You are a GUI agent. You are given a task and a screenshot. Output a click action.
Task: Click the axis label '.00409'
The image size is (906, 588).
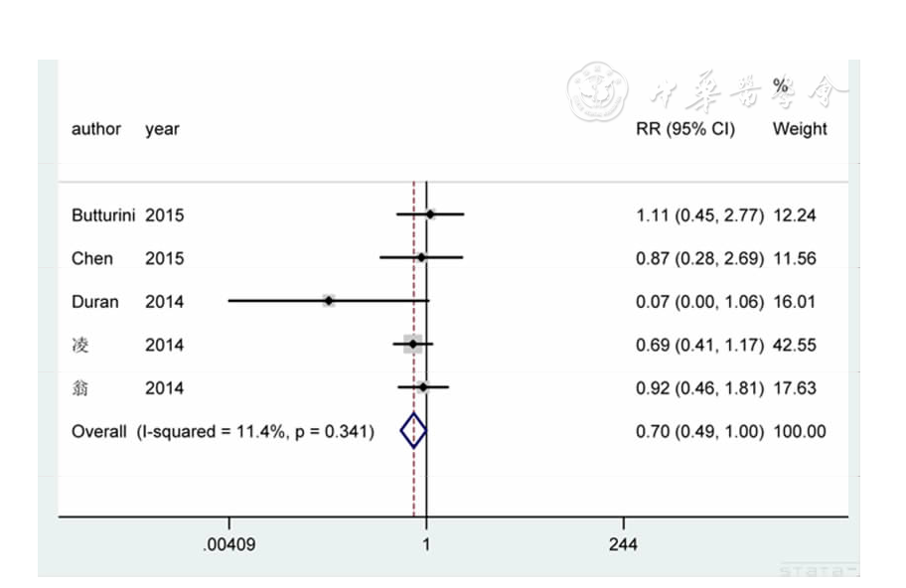click(229, 544)
